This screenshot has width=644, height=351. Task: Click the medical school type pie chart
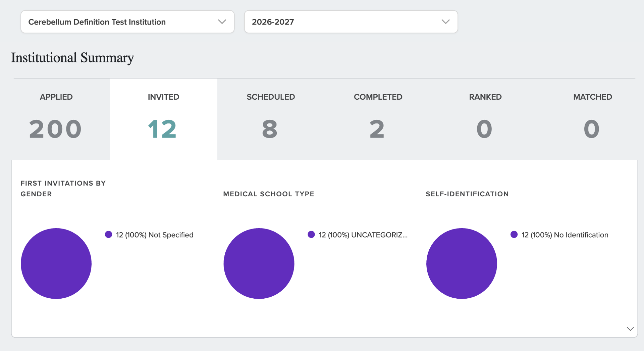click(x=259, y=263)
